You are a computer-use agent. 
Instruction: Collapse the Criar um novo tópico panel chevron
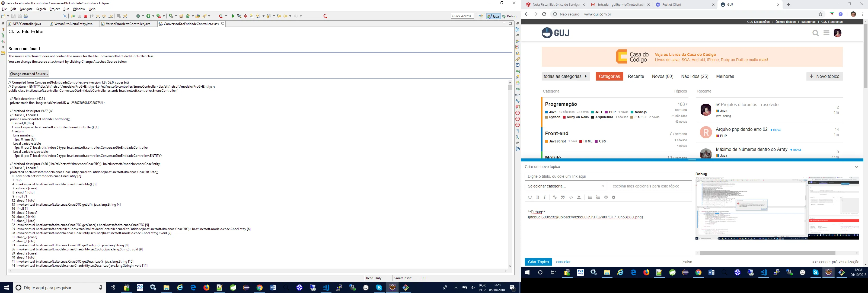pos(856,167)
